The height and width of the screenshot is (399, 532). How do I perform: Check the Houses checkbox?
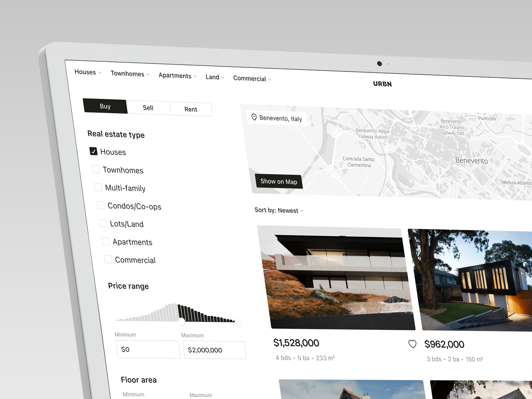[x=94, y=151]
